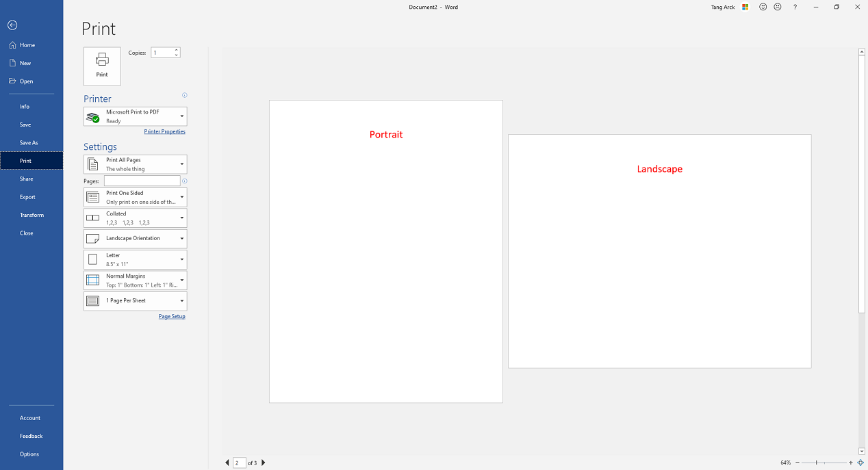Click preview scrollbar down arrow
Image resolution: width=868 pixels, height=470 pixels.
(x=862, y=452)
